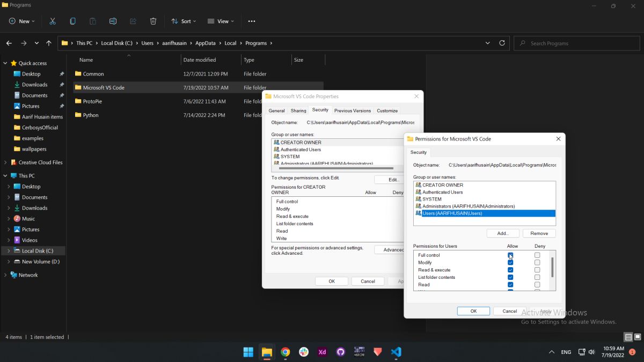Click the Copy icon in Explorer toolbar

pyautogui.click(x=72, y=21)
